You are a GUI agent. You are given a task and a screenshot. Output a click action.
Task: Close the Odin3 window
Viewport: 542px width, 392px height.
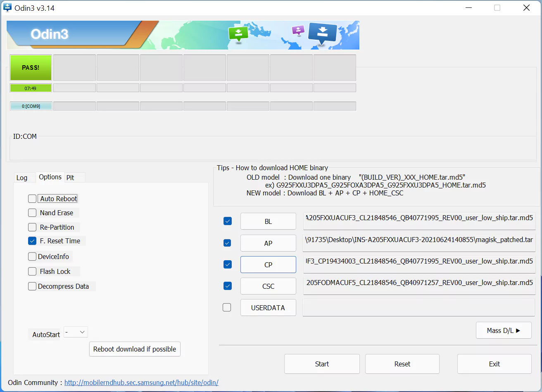click(526, 8)
